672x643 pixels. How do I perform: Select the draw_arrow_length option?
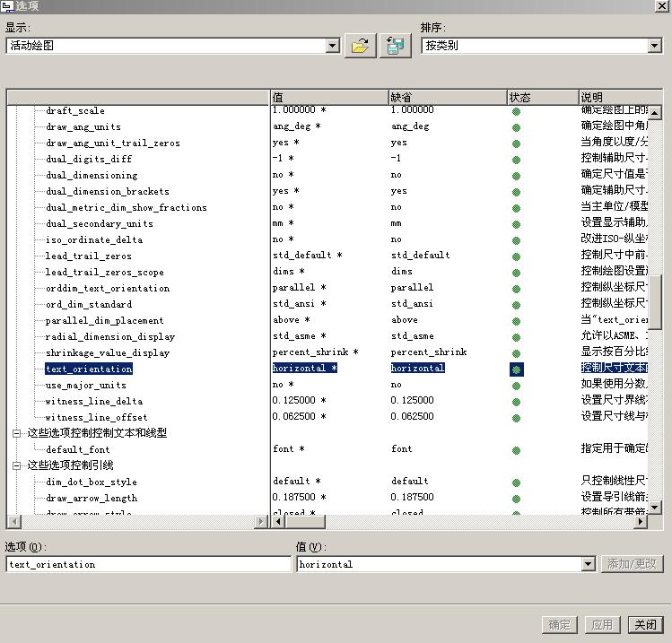tap(92, 499)
